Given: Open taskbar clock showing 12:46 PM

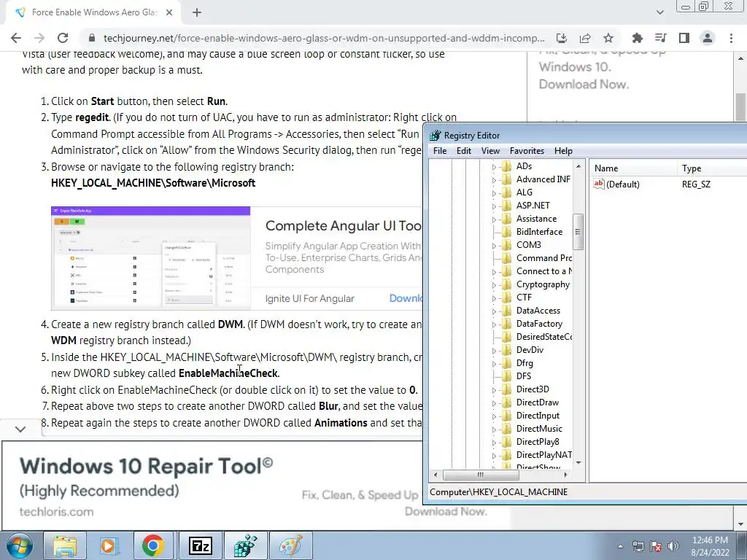Looking at the screenshot, I should 710,546.
